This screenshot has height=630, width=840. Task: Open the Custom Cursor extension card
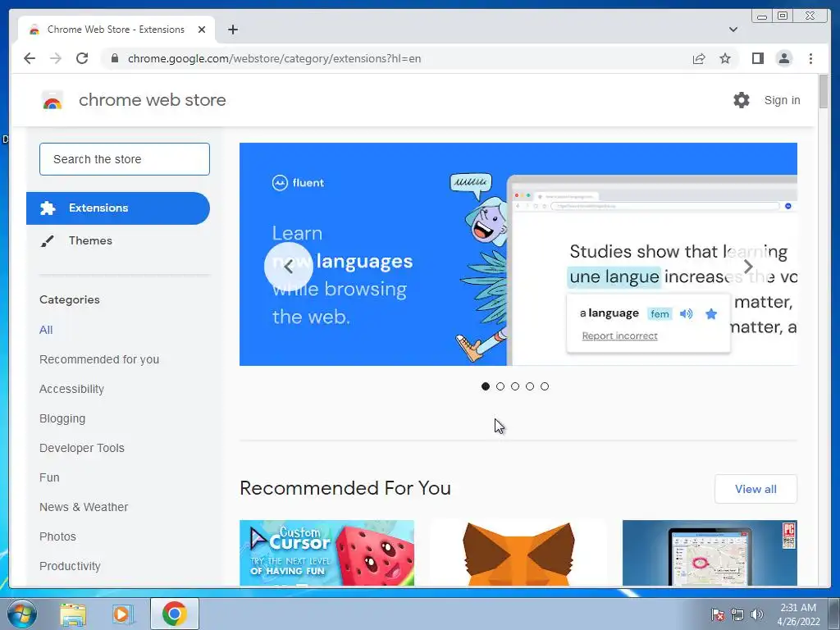(x=326, y=553)
